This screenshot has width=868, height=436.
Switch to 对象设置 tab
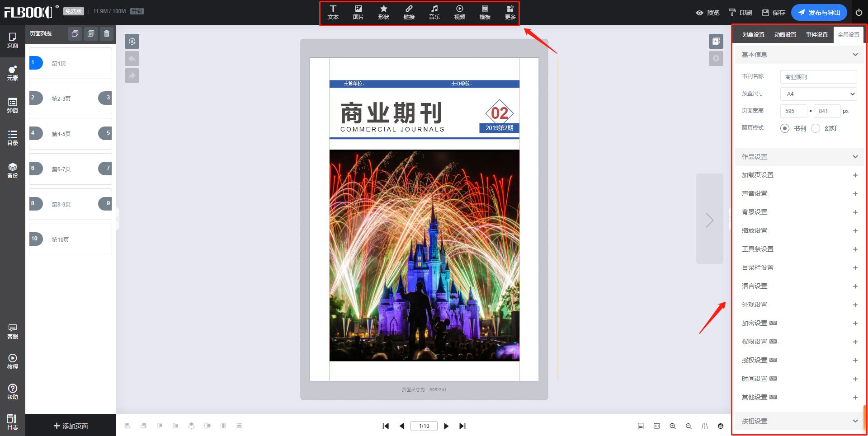754,35
